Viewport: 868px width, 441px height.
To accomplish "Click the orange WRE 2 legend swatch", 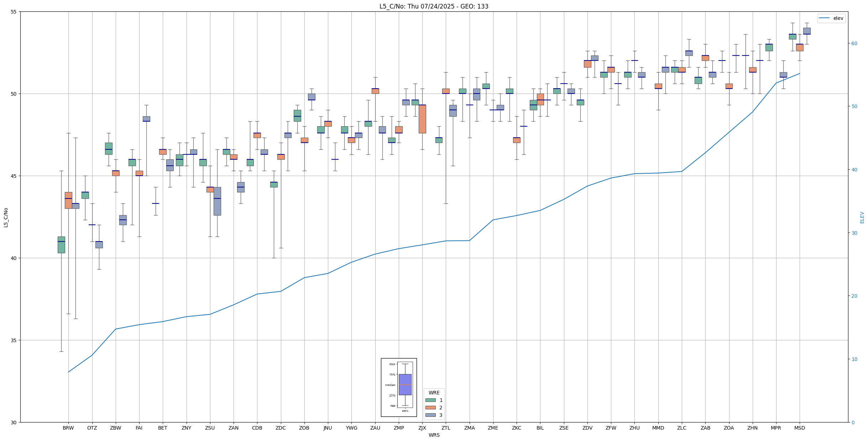I will (430, 408).
